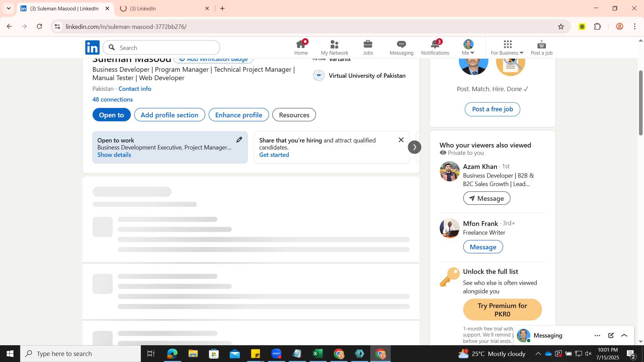Click the Open to button
This screenshot has width=644, height=362.
(x=111, y=115)
